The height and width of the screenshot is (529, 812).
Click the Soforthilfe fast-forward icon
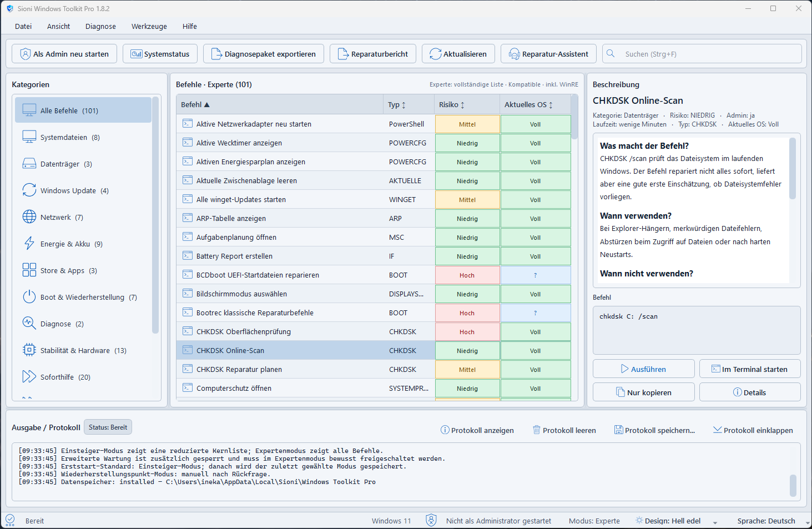pyautogui.click(x=29, y=376)
